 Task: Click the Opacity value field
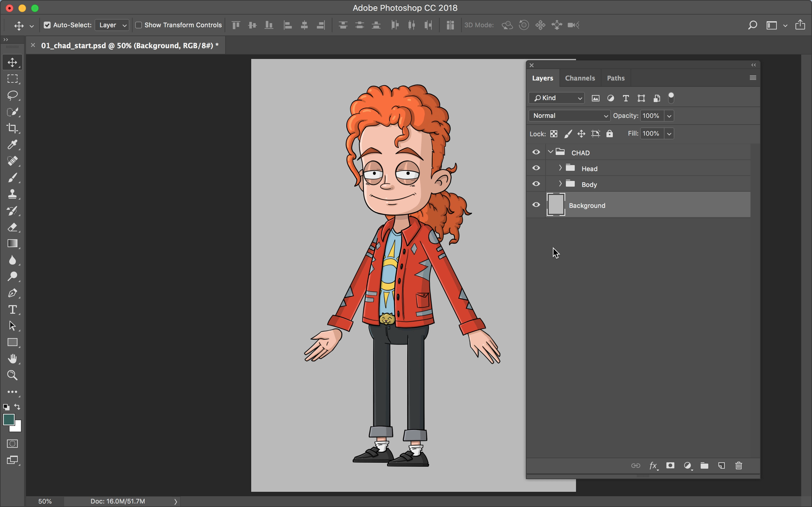pos(651,116)
